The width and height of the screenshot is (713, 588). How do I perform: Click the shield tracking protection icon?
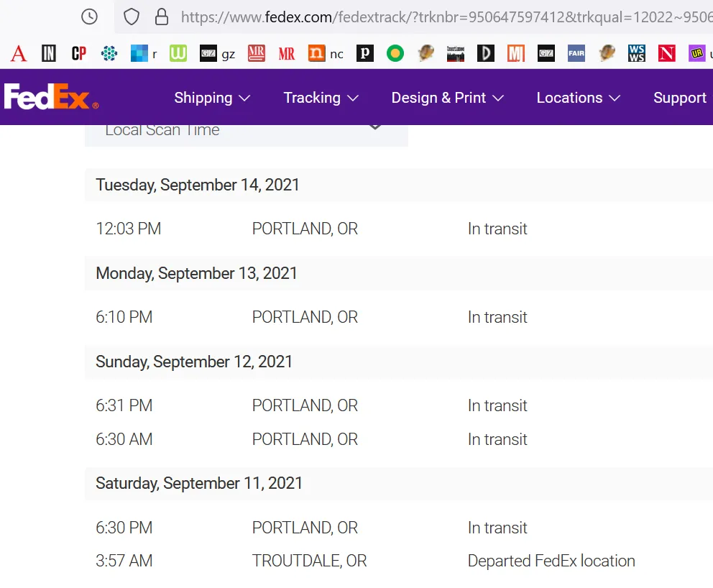(x=132, y=17)
